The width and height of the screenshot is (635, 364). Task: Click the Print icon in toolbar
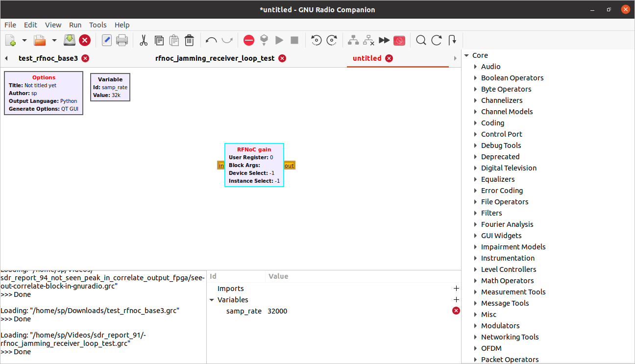click(122, 40)
